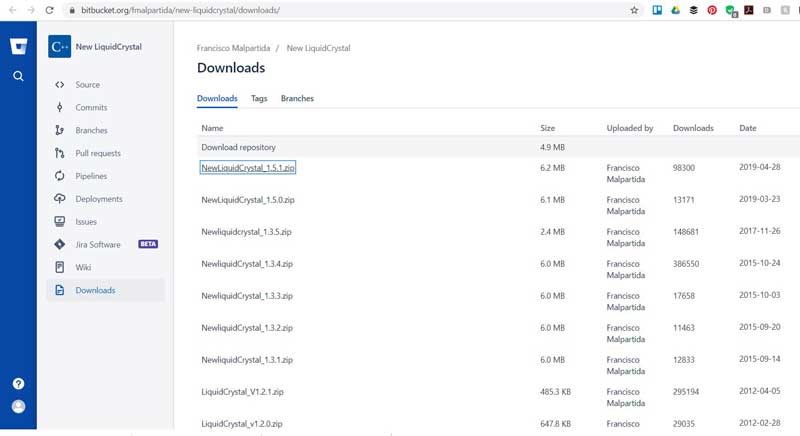
Task: Click New LiquidCrystal breadcrumb link
Action: pos(318,48)
